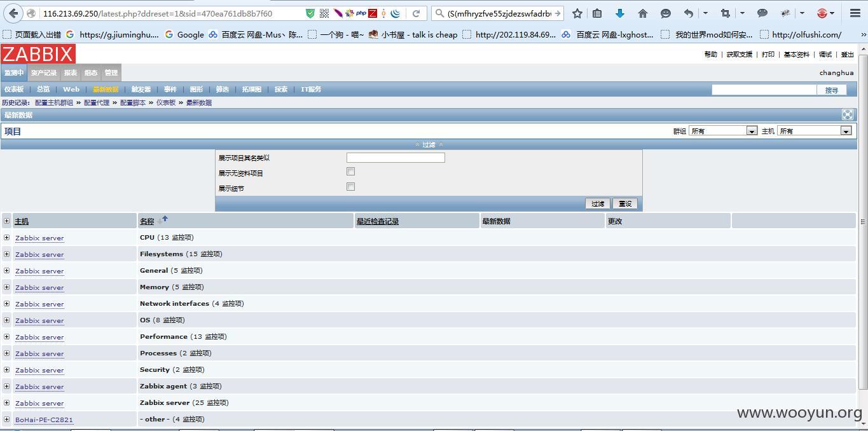Click the search arrow in browser search box

(x=558, y=13)
